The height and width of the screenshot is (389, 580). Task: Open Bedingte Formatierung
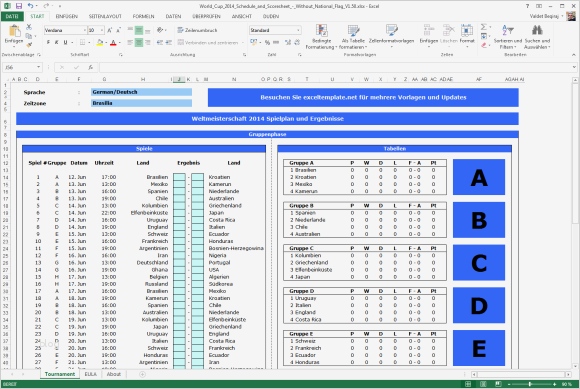point(321,37)
